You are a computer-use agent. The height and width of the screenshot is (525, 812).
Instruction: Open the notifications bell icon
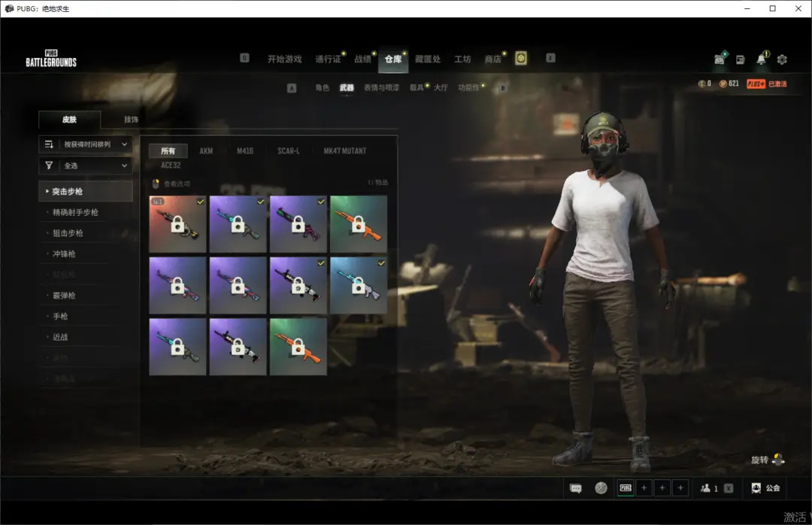pyautogui.click(x=761, y=59)
